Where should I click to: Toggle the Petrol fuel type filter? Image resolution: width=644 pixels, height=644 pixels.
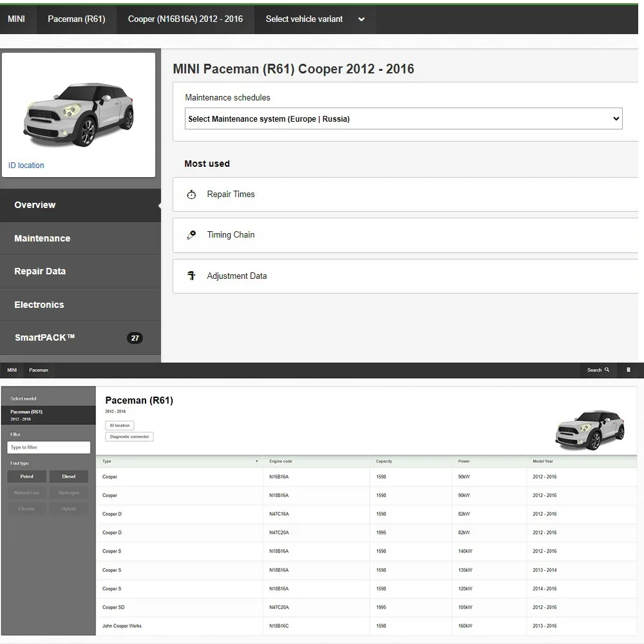tap(27, 477)
